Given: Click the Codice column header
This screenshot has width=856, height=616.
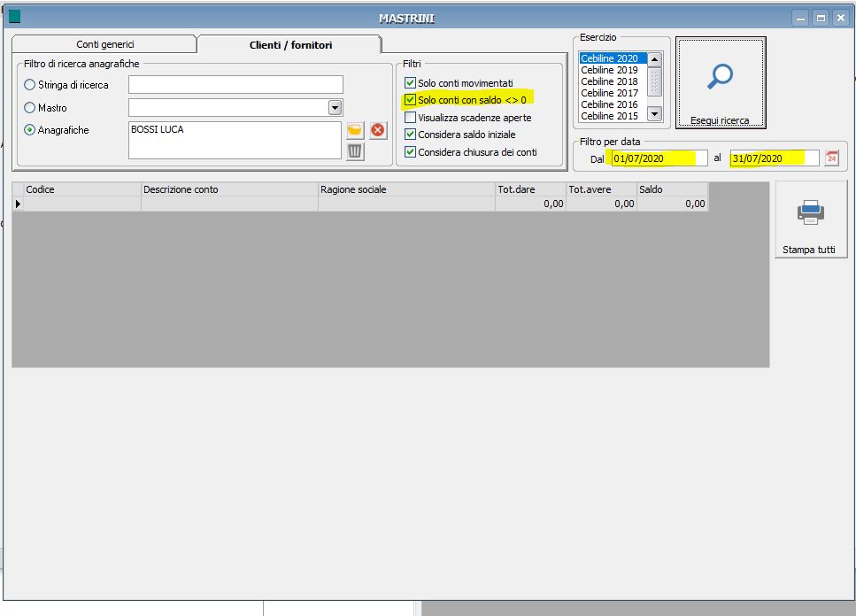Looking at the screenshot, I should click(82, 189).
